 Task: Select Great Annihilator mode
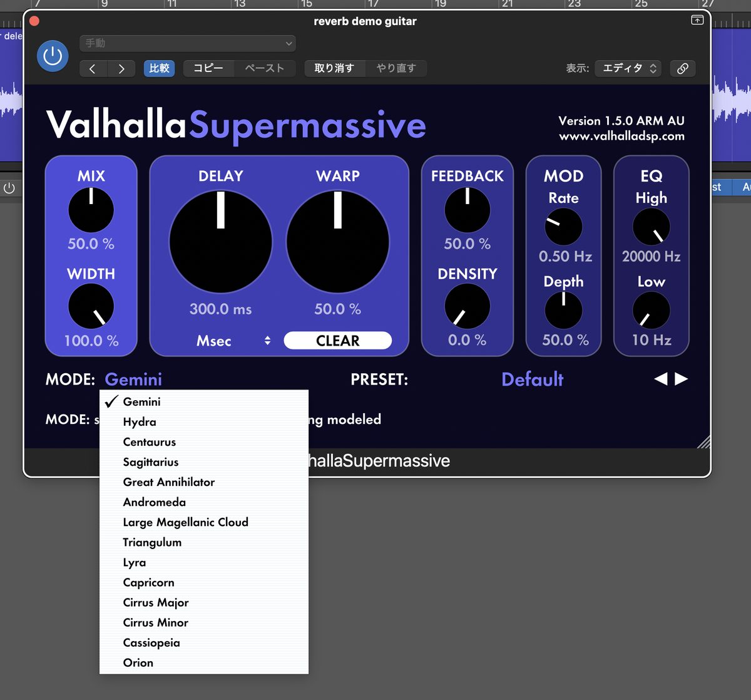(204, 481)
